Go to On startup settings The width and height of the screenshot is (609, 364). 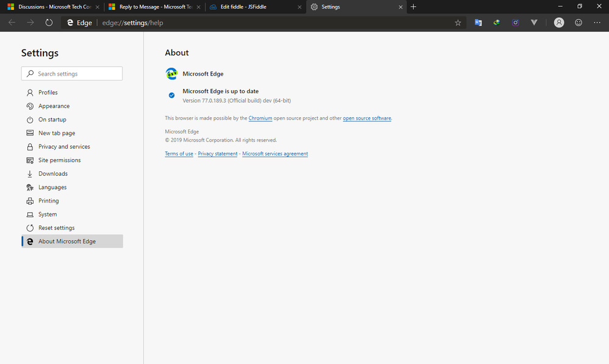coord(73,120)
